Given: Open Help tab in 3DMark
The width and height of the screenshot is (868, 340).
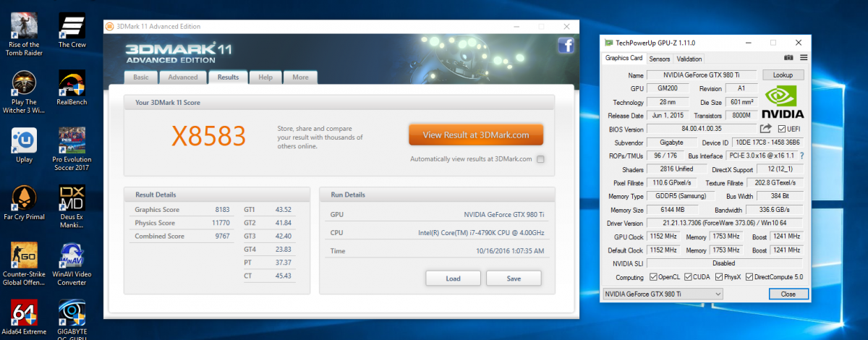Looking at the screenshot, I should (265, 77).
